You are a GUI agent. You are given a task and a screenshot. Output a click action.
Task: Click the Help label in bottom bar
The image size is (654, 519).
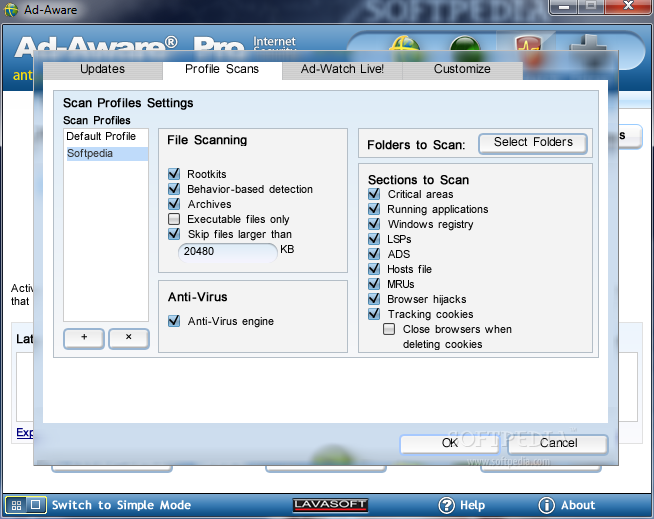(472, 505)
